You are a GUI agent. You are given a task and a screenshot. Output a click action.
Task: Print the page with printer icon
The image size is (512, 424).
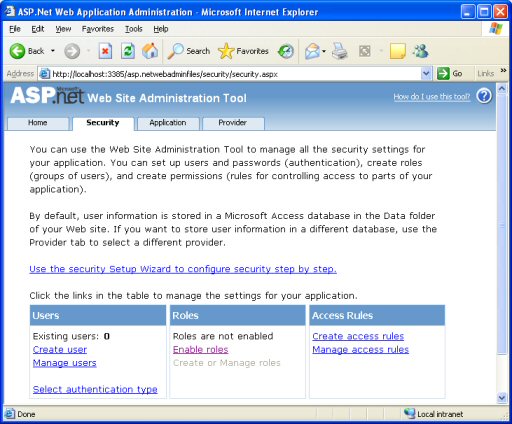tap(340, 51)
